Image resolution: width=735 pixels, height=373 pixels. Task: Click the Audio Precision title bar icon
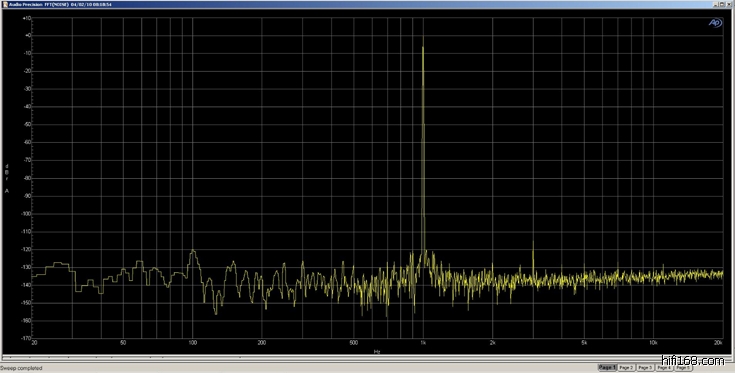coord(5,5)
